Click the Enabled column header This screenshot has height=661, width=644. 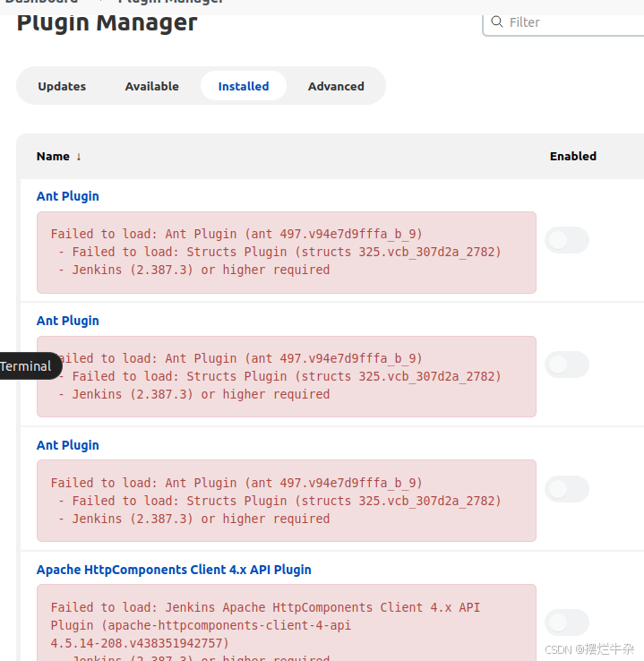coord(573,157)
